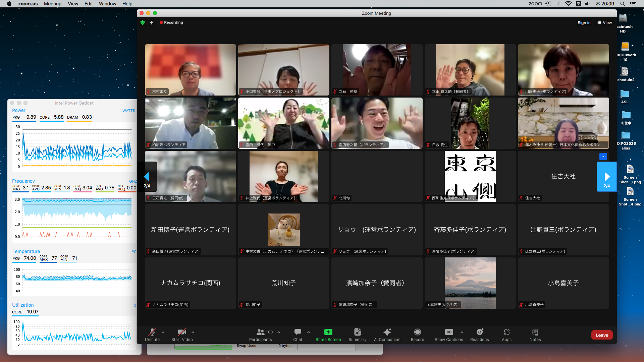Open the View layout dropdown
The width and height of the screenshot is (644, 362).
click(604, 22)
